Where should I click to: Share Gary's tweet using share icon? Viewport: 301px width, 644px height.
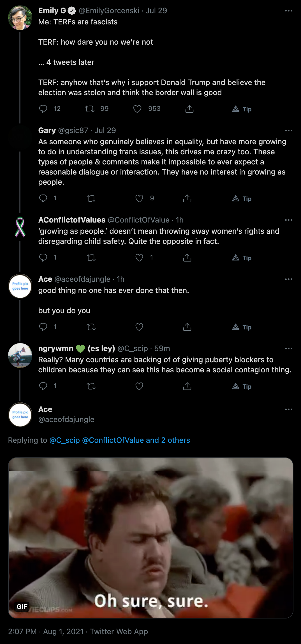(x=187, y=198)
